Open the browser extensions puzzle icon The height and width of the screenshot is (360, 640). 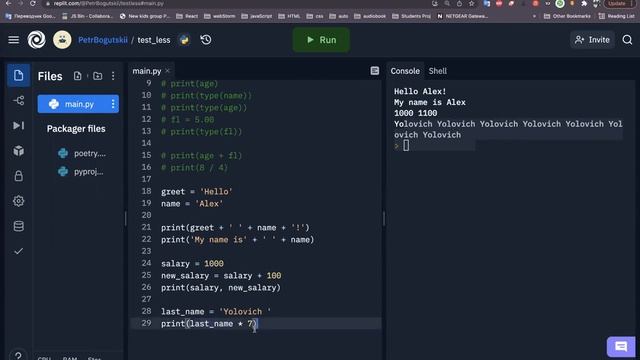click(584, 4)
